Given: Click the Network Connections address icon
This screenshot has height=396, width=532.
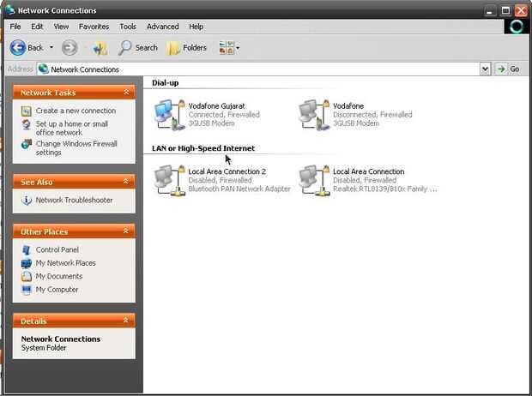Looking at the screenshot, I should click(x=43, y=69).
